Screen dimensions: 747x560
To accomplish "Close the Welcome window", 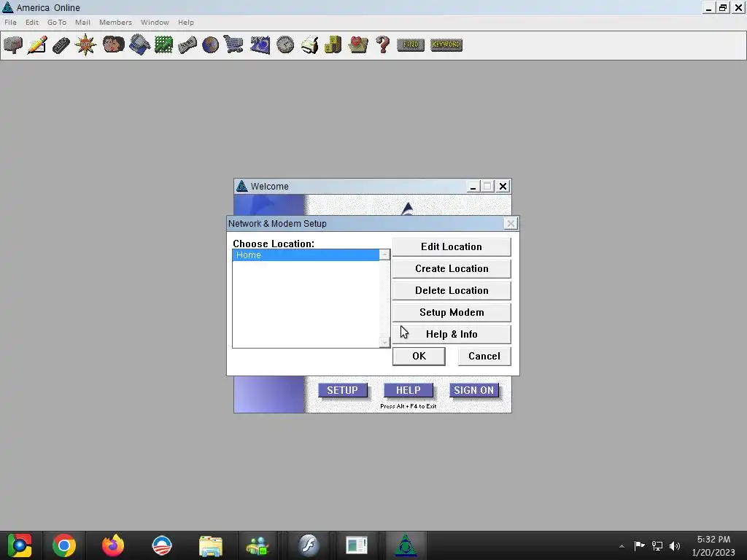I will (503, 186).
